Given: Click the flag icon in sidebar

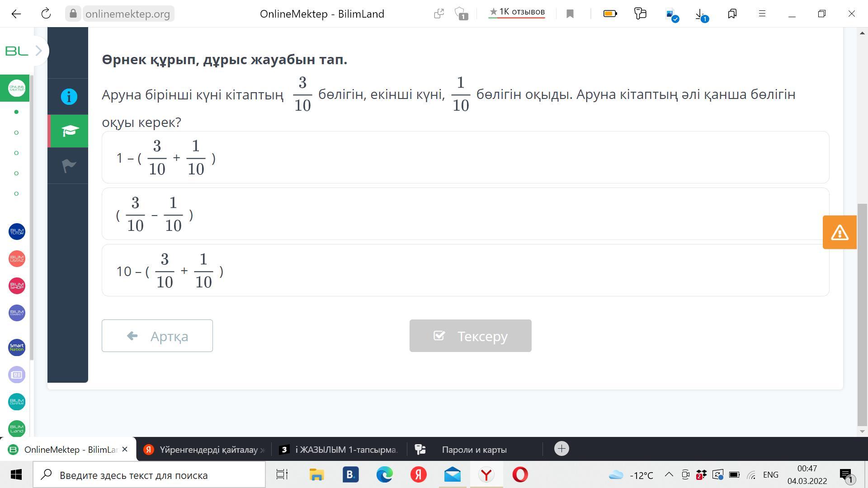Looking at the screenshot, I should 69,165.
